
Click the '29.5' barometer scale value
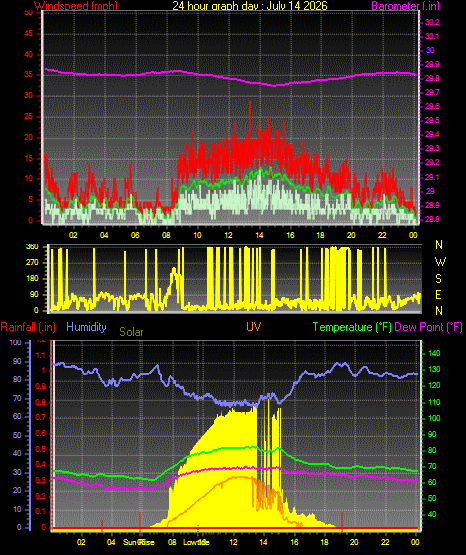432,121
